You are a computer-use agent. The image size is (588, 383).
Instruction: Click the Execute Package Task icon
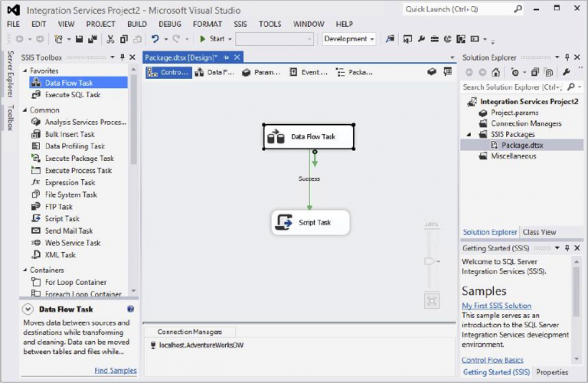(36, 159)
